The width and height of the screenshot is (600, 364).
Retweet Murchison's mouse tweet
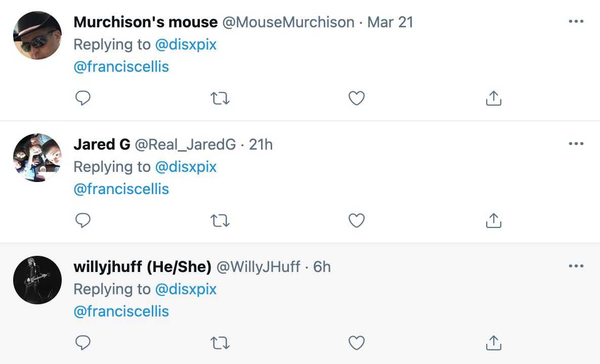220,98
